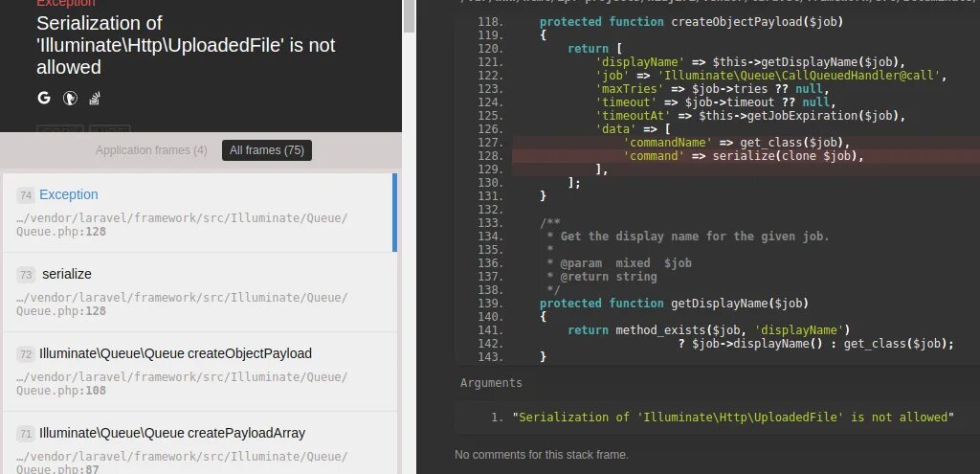Search the exception on DuckDuckGo icon
Viewport: 980px width, 474px height.
(x=70, y=99)
